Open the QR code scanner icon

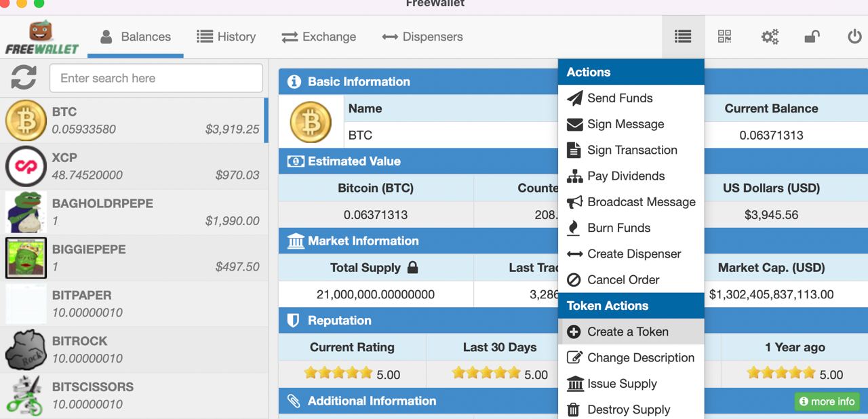(725, 37)
